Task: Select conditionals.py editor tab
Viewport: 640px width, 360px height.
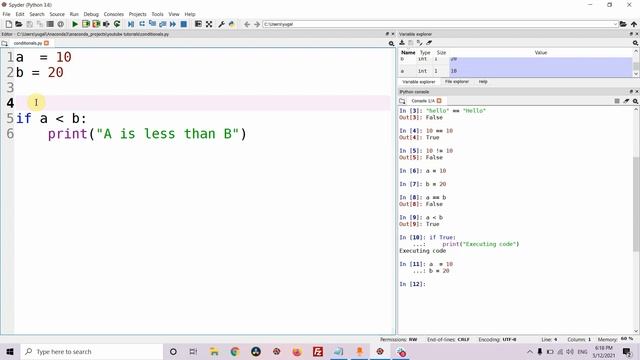Action: (x=28, y=43)
